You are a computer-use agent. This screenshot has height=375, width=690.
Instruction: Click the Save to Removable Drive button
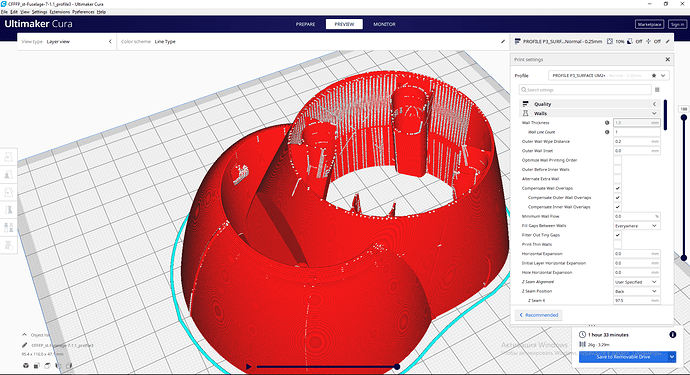point(623,357)
